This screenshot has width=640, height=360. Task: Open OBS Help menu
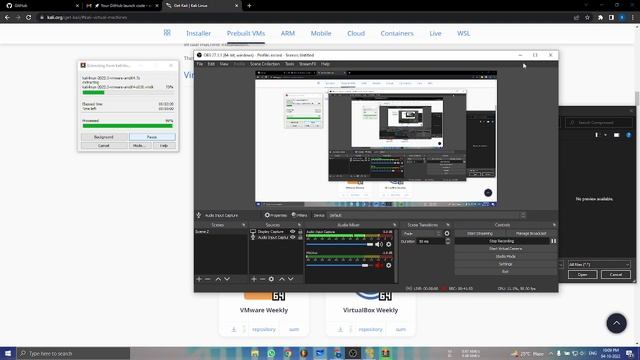coord(325,64)
